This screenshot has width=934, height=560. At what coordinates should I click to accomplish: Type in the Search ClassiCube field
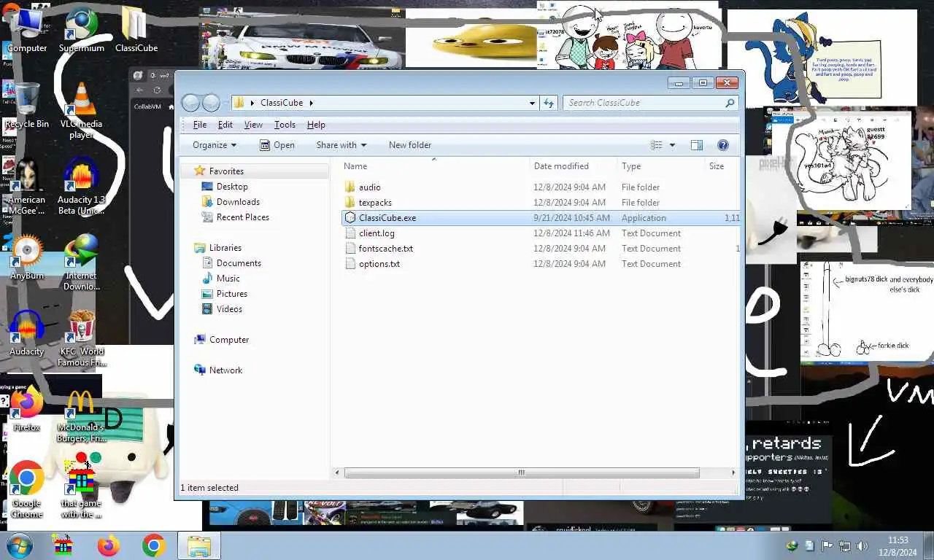pos(644,103)
